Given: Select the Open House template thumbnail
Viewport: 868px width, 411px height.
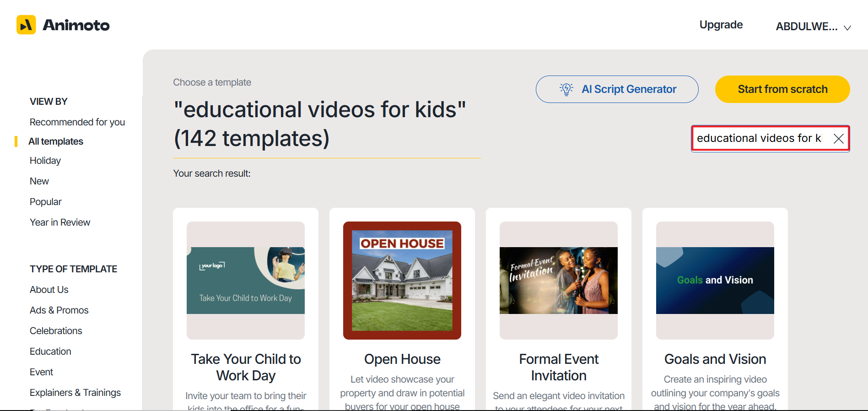Looking at the screenshot, I should coord(402,281).
